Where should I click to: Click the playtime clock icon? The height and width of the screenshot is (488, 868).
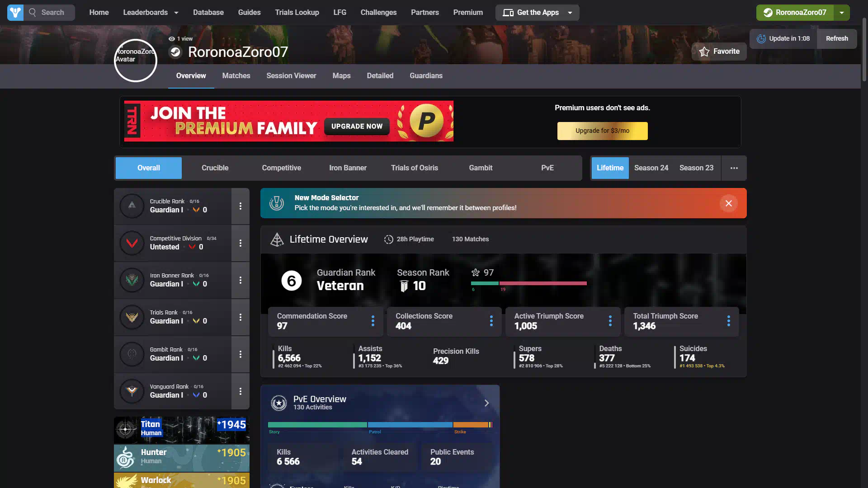tap(389, 239)
